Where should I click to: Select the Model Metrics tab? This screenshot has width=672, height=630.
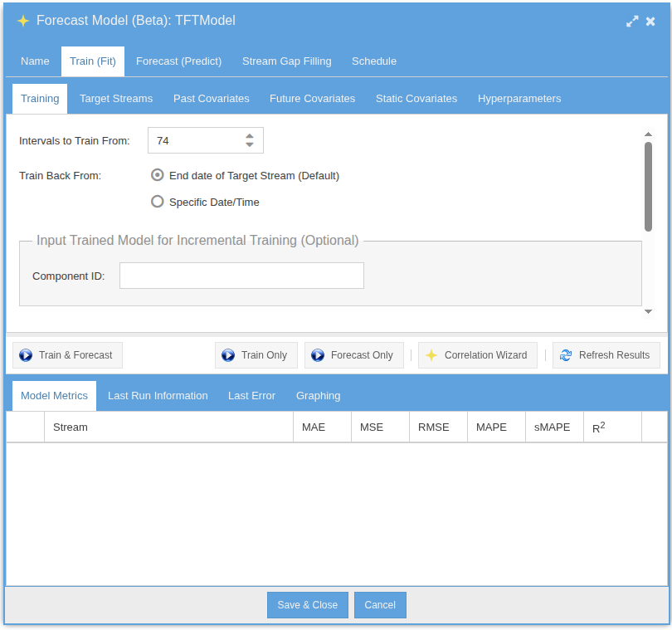click(55, 396)
